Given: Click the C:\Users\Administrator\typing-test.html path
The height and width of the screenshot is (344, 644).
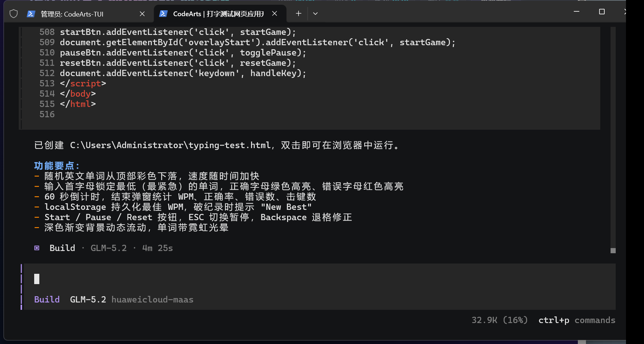Looking at the screenshot, I should (171, 145).
